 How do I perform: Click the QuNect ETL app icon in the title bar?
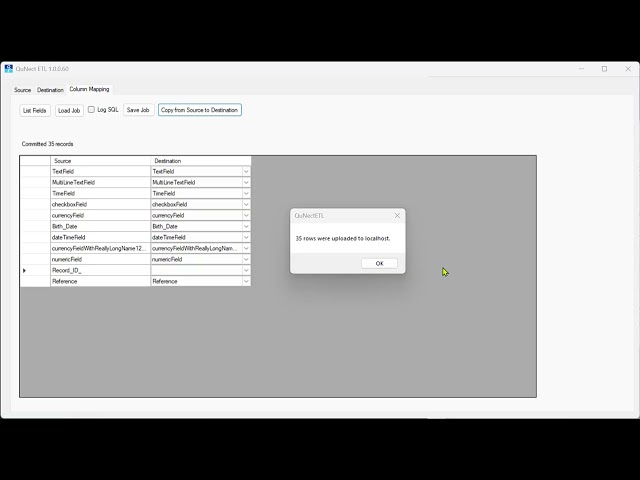point(9,69)
